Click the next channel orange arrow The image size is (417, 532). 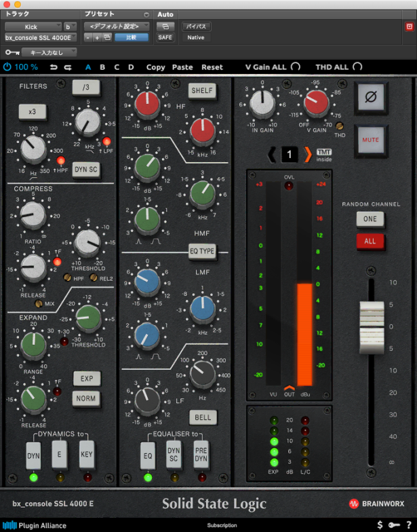(308, 155)
